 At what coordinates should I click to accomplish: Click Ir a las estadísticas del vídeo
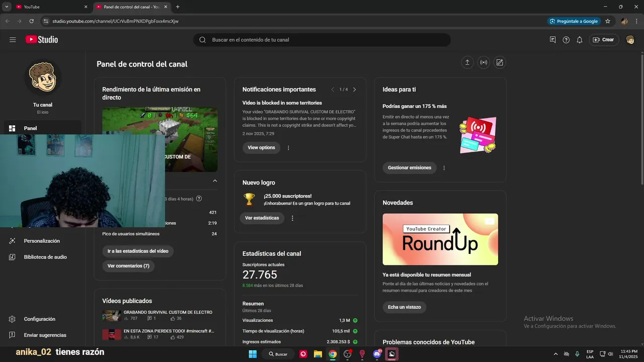(138, 251)
